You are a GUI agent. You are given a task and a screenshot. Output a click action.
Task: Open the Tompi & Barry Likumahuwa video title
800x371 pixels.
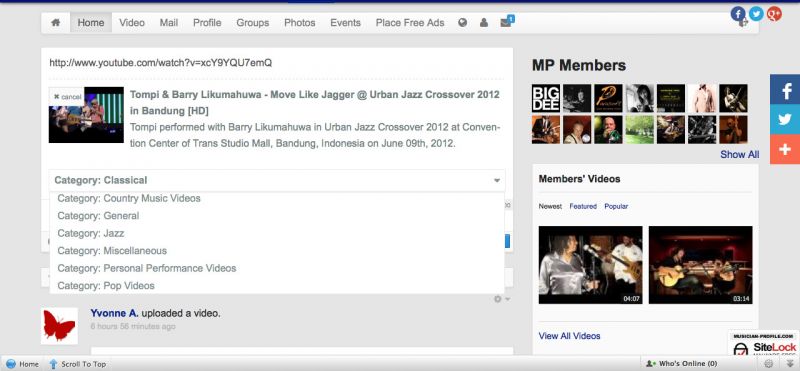click(315, 102)
